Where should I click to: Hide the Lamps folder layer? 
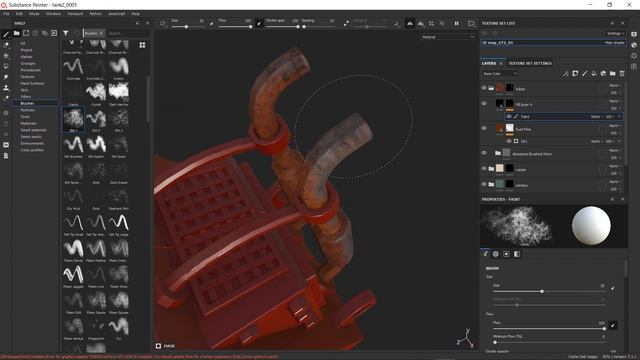coord(484,169)
